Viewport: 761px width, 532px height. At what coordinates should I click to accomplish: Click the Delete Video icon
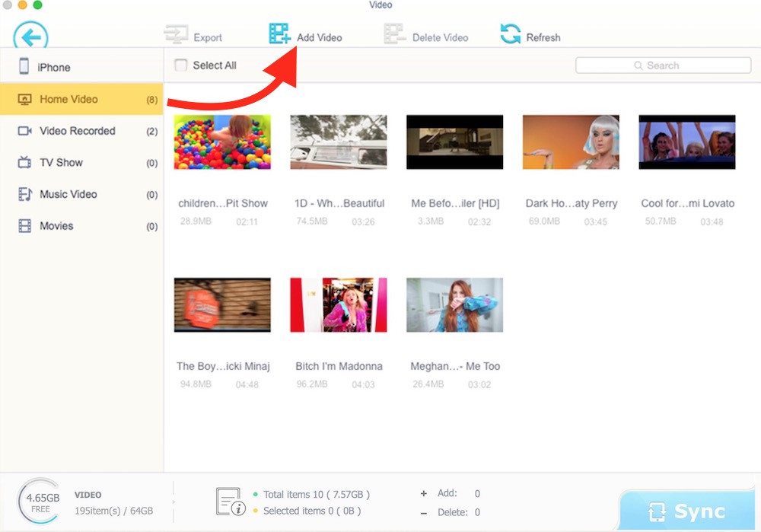pos(394,34)
